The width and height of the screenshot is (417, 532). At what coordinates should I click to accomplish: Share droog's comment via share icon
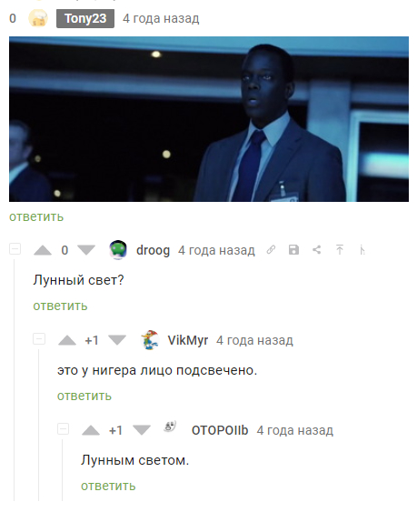[x=317, y=250]
